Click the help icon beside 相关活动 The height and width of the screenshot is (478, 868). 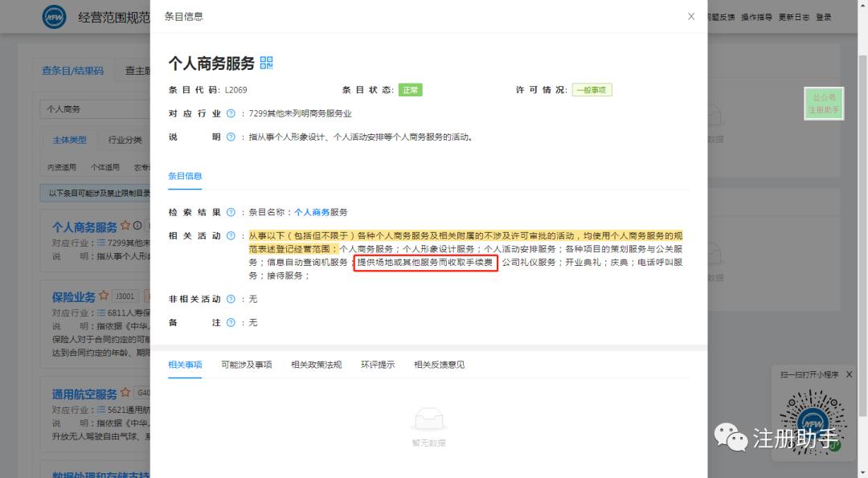pyautogui.click(x=229, y=236)
